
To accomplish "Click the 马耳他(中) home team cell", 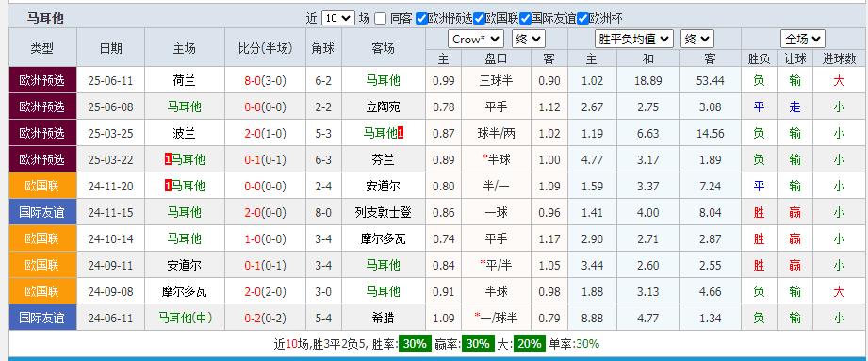I will point(185,318).
